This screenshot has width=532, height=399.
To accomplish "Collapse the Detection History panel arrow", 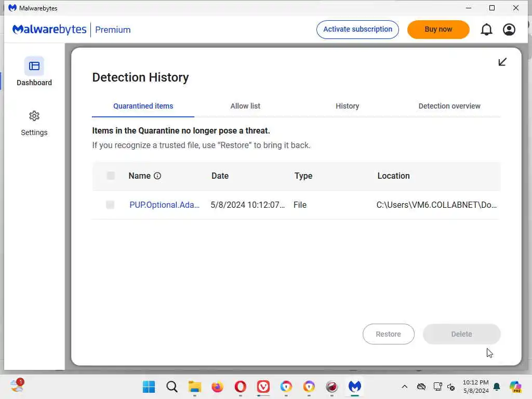I will click(x=502, y=62).
